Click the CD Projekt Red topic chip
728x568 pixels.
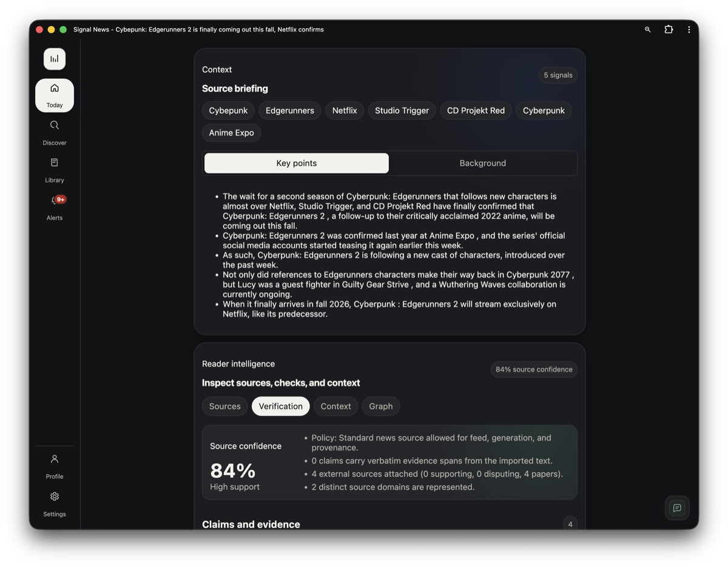coord(476,110)
